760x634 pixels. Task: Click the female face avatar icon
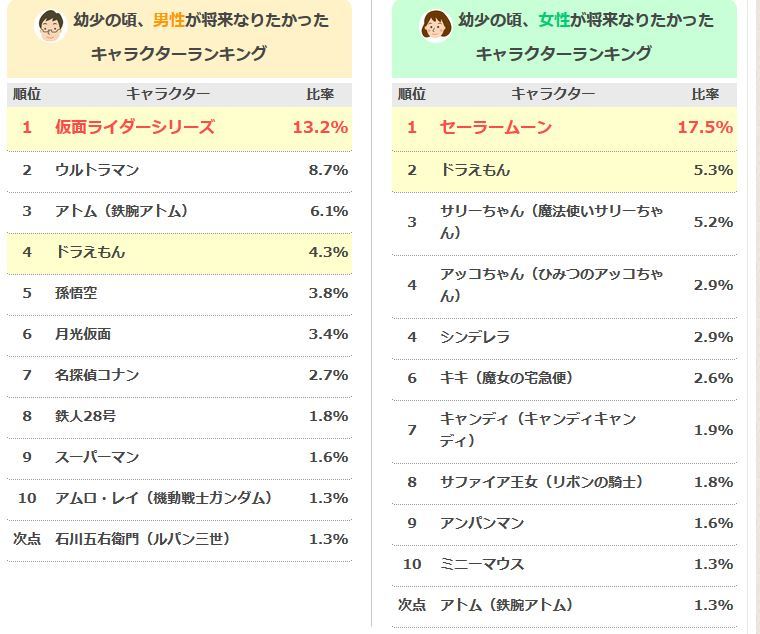434,24
